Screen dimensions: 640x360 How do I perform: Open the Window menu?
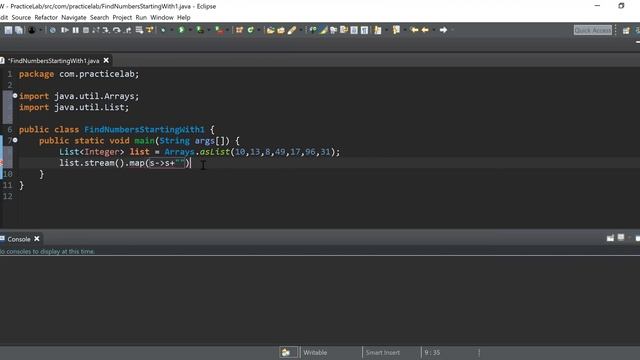162,18
